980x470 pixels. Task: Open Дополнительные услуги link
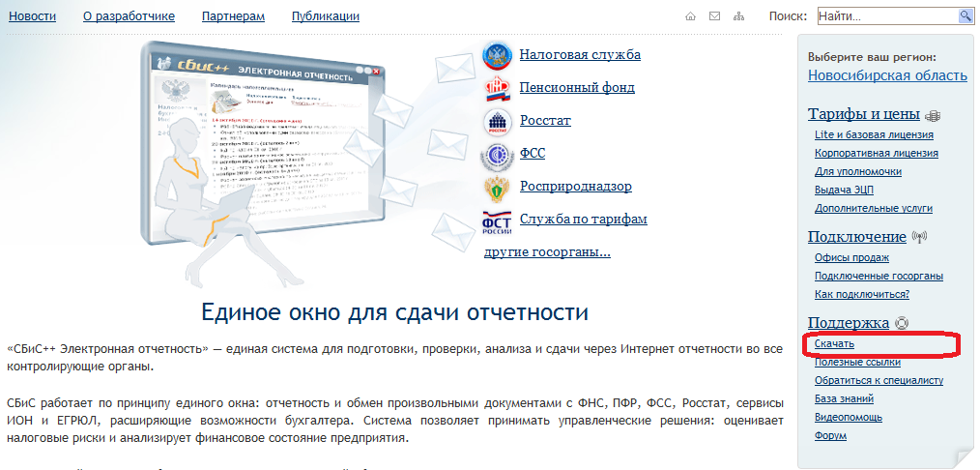click(x=874, y=208)
